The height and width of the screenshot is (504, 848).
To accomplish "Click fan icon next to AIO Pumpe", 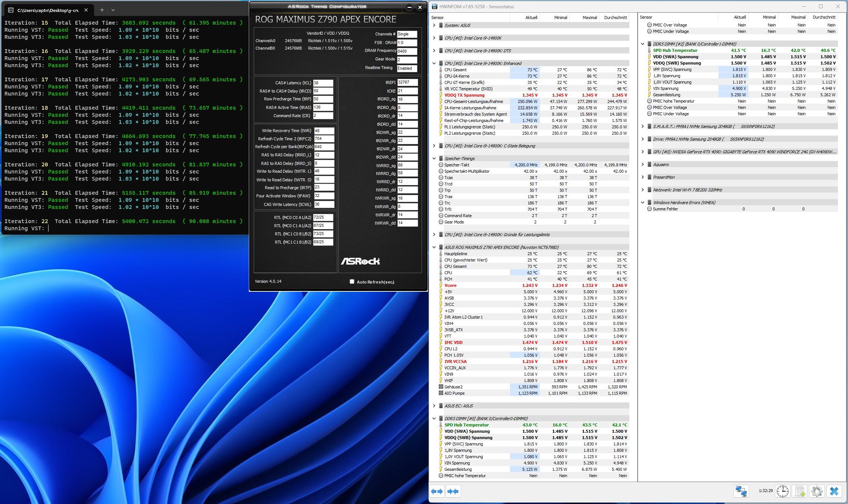I will 441,393.
